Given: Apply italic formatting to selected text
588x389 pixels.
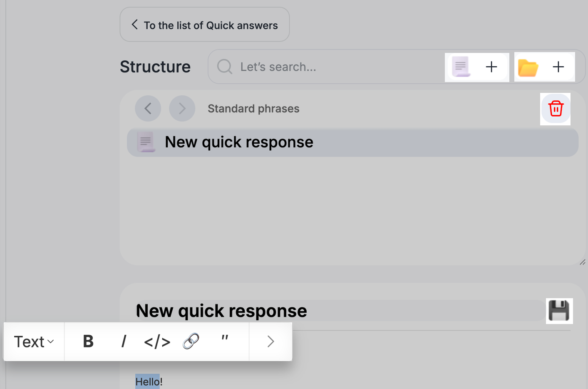Looking at the screenshot, I should [124, 342].
